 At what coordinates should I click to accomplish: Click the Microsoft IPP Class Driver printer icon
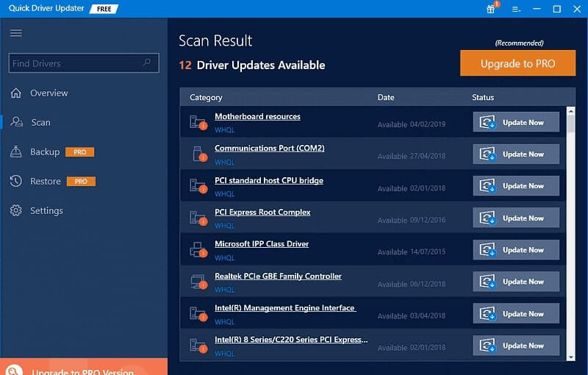point(198,250)
